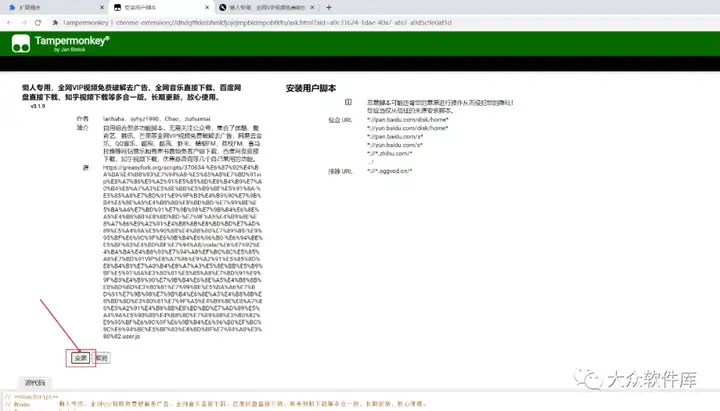Click the greasyfork.org source URL
Image resolution: width=720 pixels, height=411 pixels.
(183, 252)
